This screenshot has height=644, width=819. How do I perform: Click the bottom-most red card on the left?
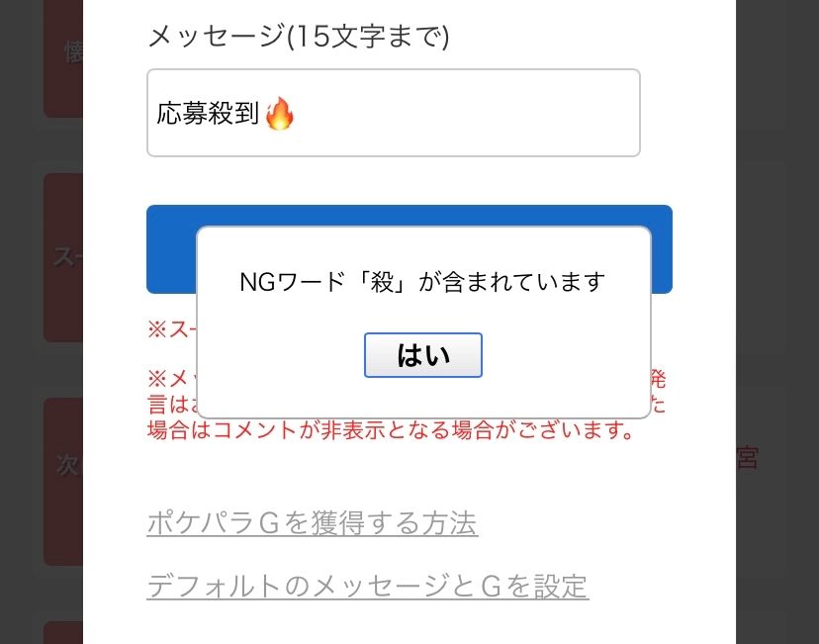[x=63, y=633]
